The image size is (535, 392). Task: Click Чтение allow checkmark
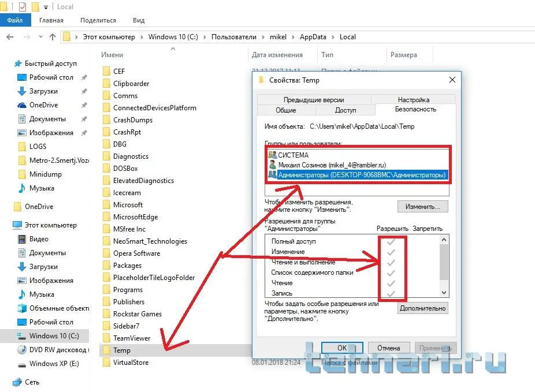[x=391, y=283]
